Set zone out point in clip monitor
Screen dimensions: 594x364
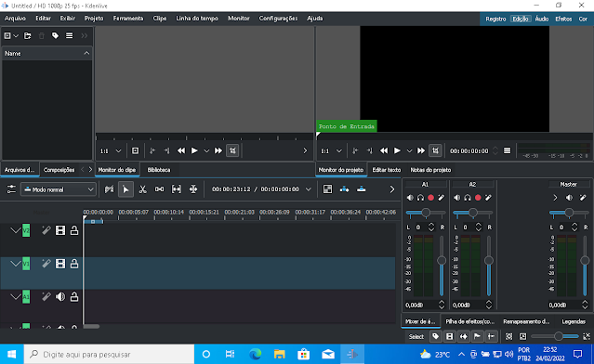(166, 150)
